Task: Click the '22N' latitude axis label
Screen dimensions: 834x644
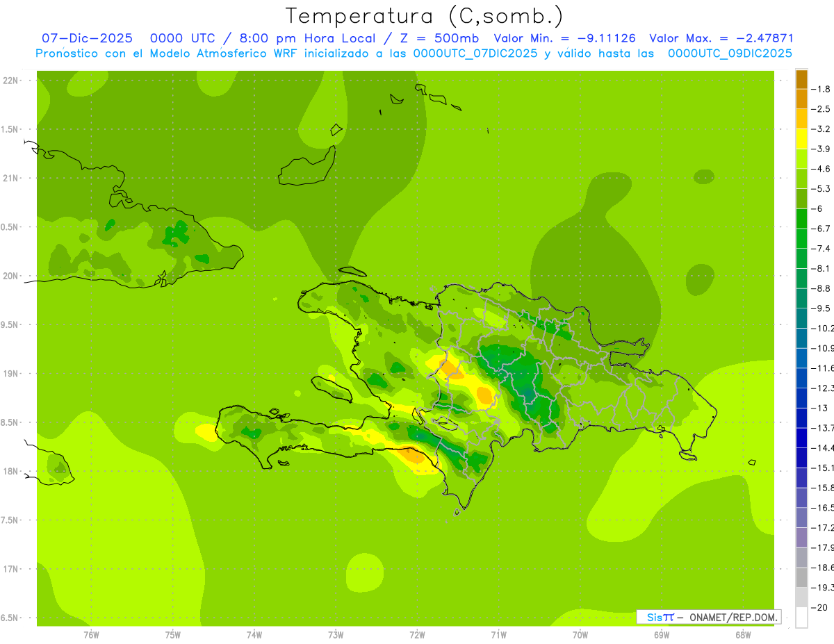Action: [10, 81]
